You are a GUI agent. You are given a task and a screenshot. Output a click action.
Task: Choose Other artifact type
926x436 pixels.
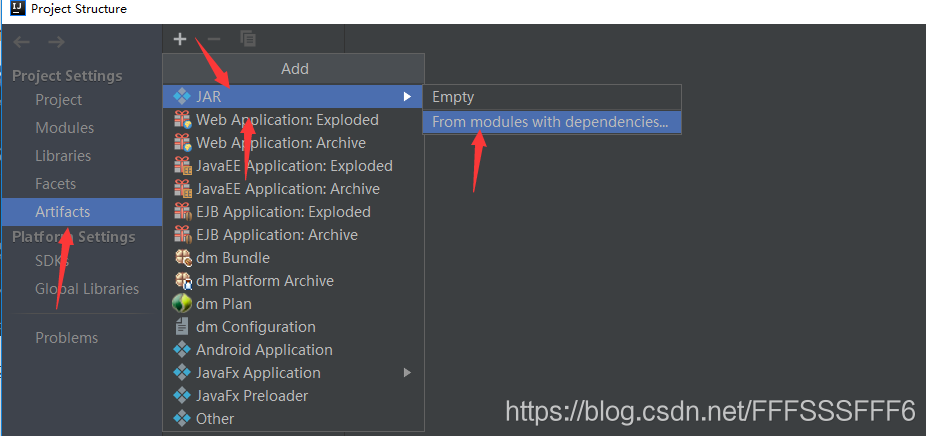293,419
